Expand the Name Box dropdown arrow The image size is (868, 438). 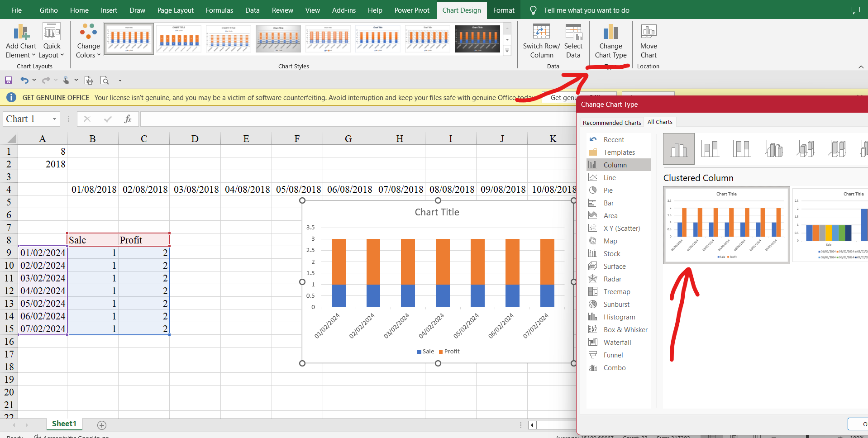[x=54, y=119]
